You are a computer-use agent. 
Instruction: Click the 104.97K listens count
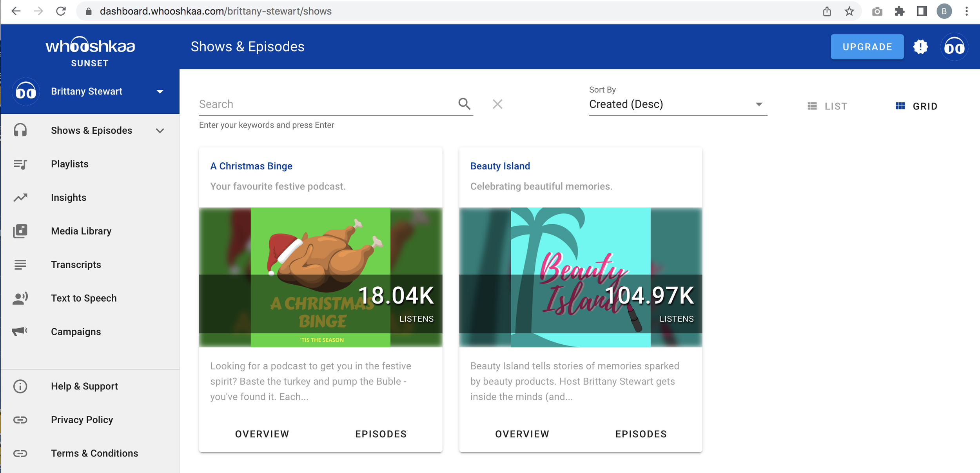[x=649, y=295]
